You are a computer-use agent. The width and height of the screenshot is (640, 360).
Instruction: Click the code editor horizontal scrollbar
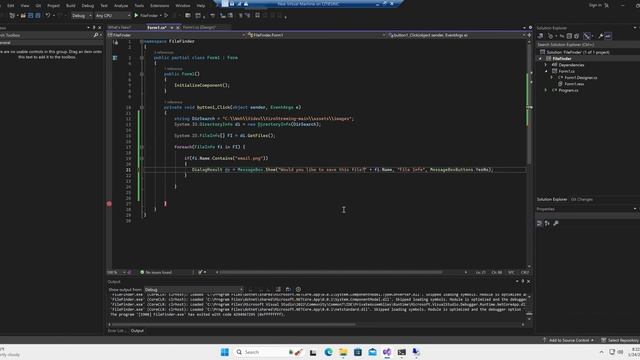(x=331, y=272)
